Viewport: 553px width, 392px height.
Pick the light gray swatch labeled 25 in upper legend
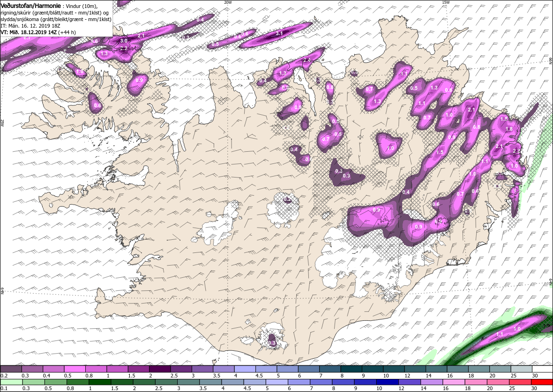point(521,369)
